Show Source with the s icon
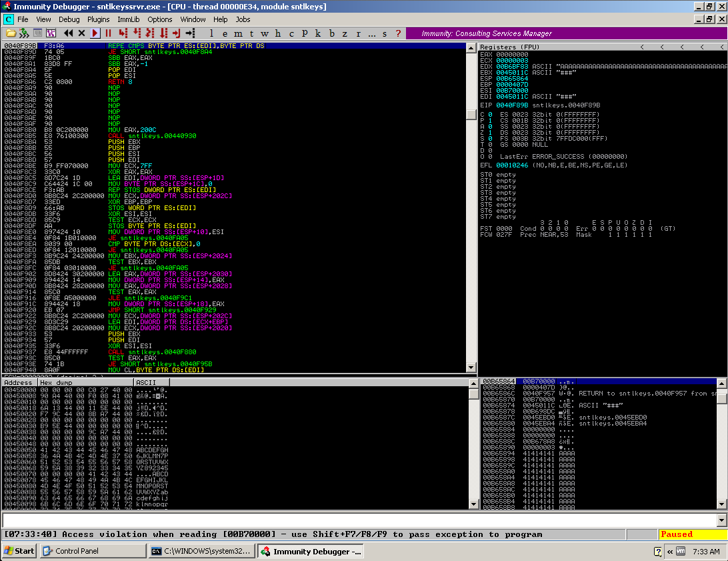Image resolution: width=728 pixels, height=561 pixels. click(385, 33)
